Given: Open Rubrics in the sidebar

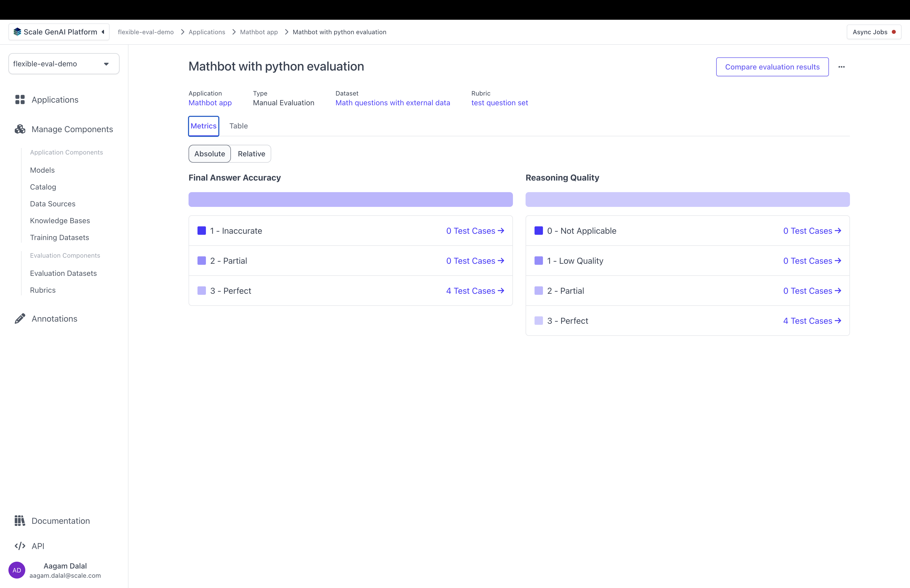Looking at the screenshot, I should click(x=43, y=290).
